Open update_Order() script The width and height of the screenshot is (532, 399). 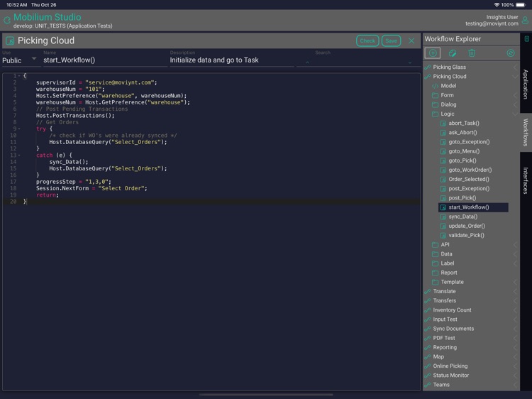click(x=467, y=226)
